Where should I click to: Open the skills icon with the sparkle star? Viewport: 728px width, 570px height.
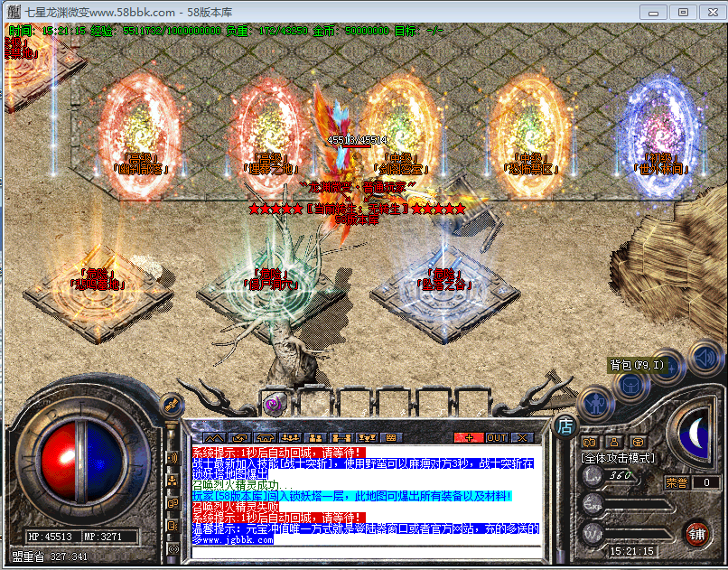click(669, 367)
